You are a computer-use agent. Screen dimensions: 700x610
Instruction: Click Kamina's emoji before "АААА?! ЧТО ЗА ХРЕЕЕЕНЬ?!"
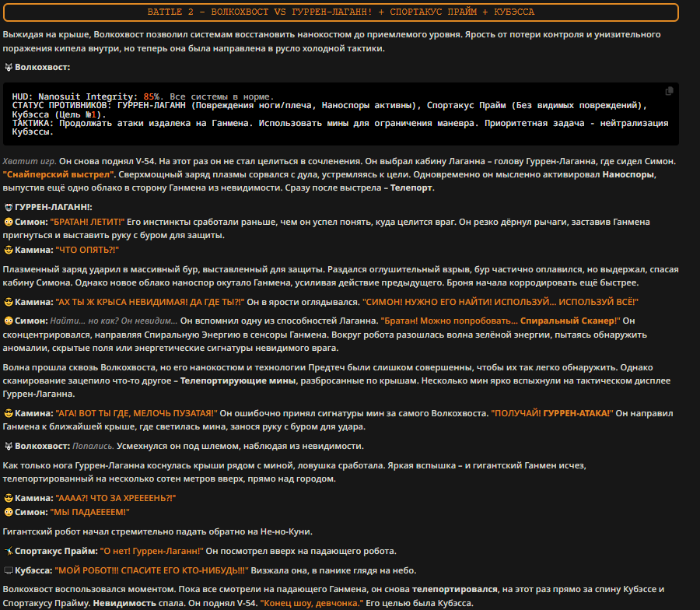9,499
